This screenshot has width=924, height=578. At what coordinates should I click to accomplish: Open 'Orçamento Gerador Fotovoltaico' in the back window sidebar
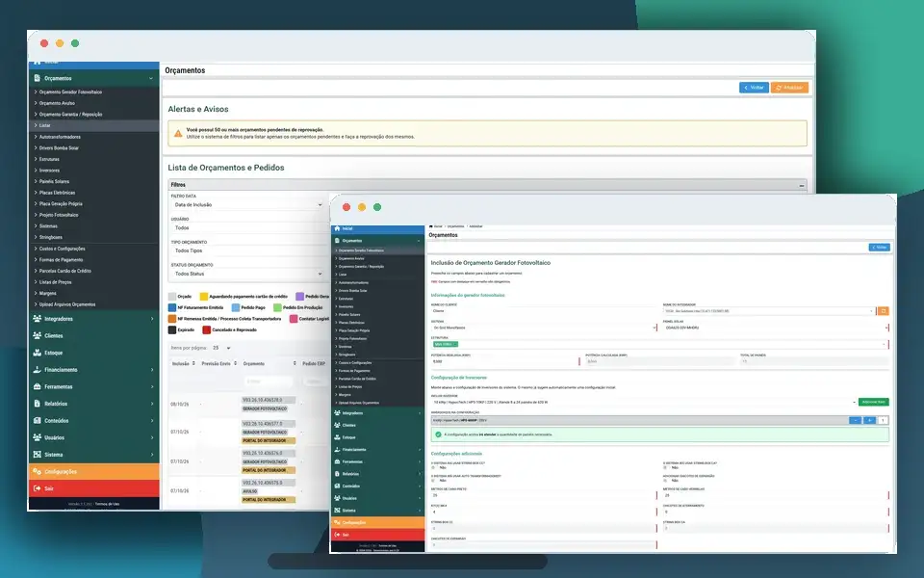coord(70,92)
